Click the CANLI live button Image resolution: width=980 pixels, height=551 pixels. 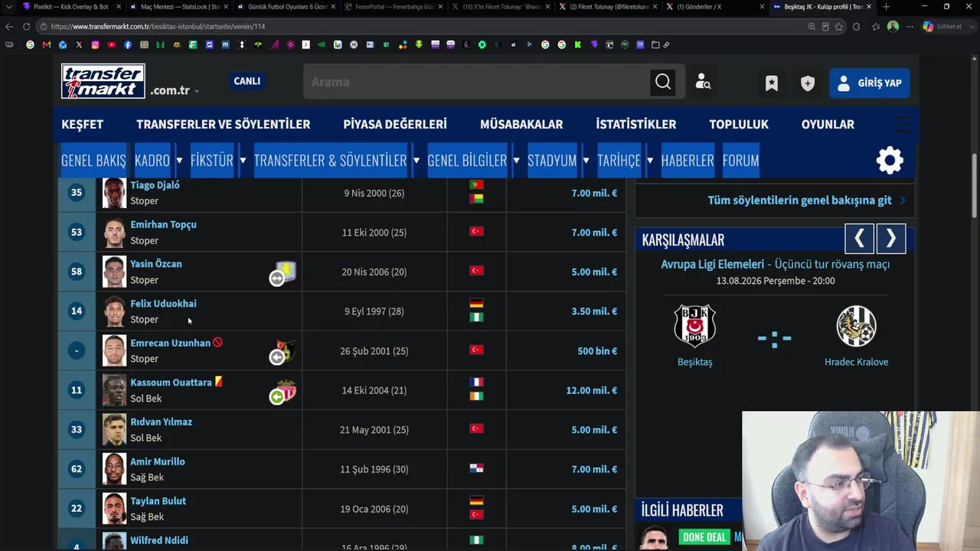pyautogui.click(x=247, y=81)
